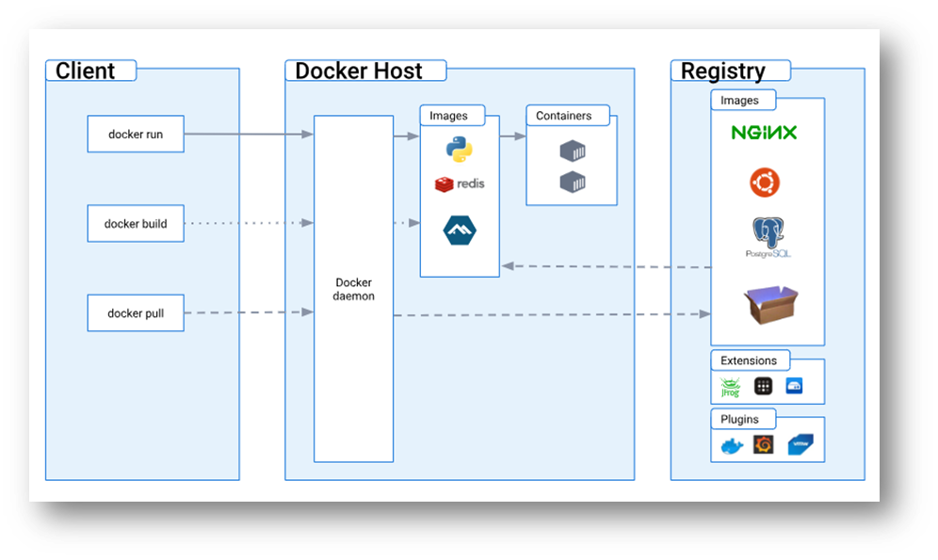Click the Extensions label

click(x=749, y=360)
